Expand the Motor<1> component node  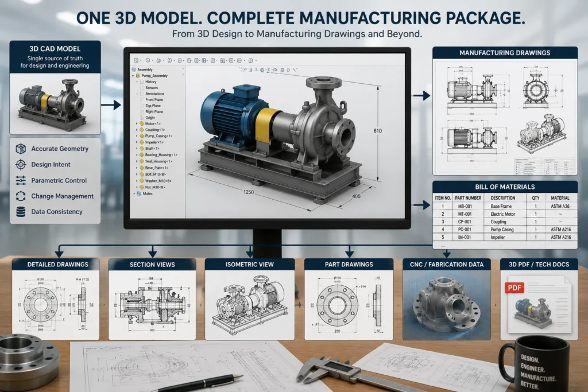click(137, 123)
